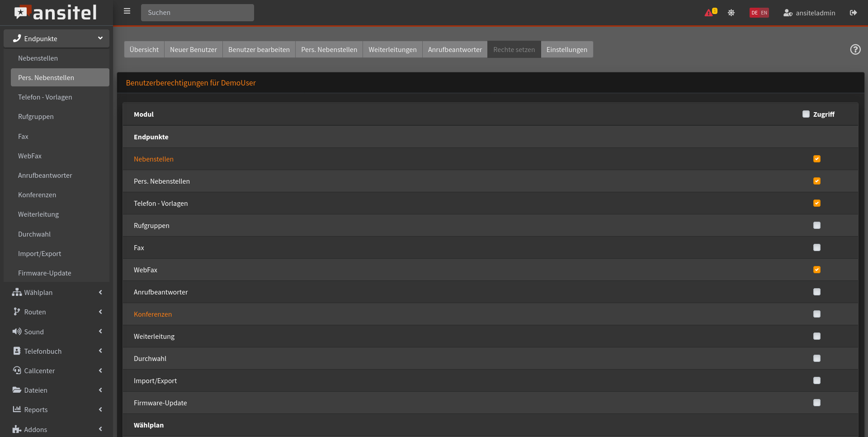Viewport: 868px width, 437px height.
Task: Click the Suchen search field
Action: click(x=198, y=13)
